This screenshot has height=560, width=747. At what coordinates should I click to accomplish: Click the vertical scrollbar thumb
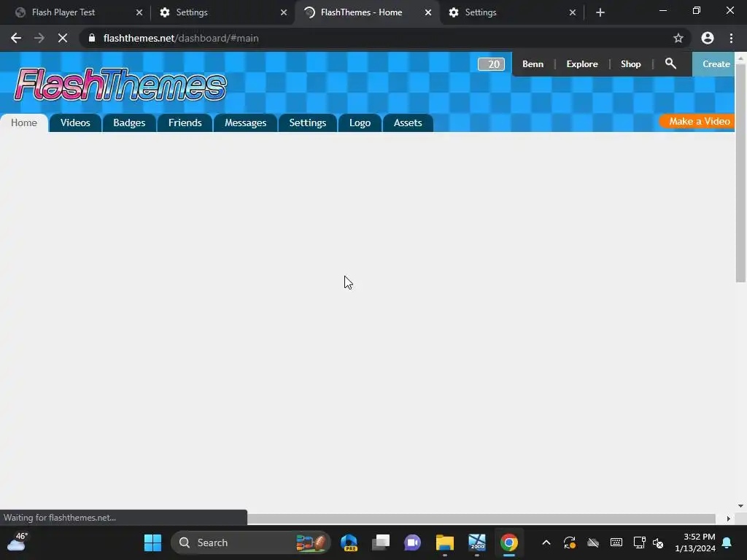coord(740,173)
